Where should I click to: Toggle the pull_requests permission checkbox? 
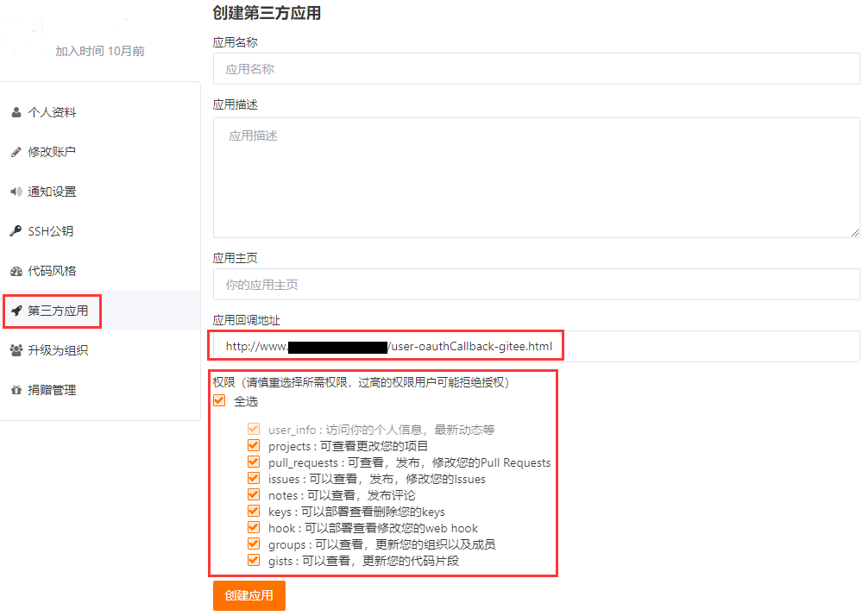tap(254, 462)
